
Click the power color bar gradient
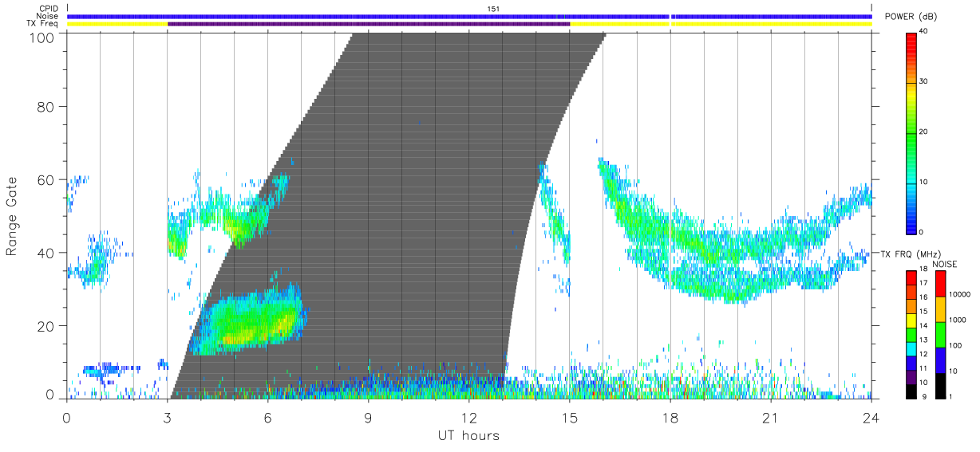(x=912, y=132)
